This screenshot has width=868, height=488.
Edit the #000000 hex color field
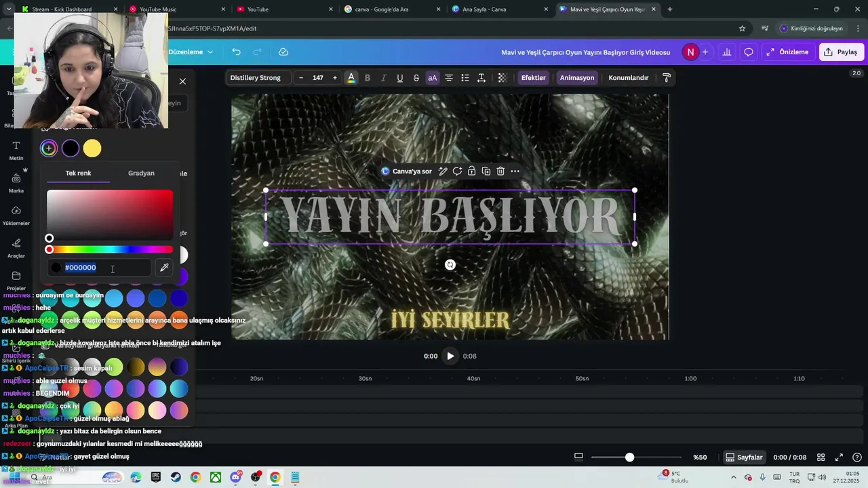tap(99, 268)
